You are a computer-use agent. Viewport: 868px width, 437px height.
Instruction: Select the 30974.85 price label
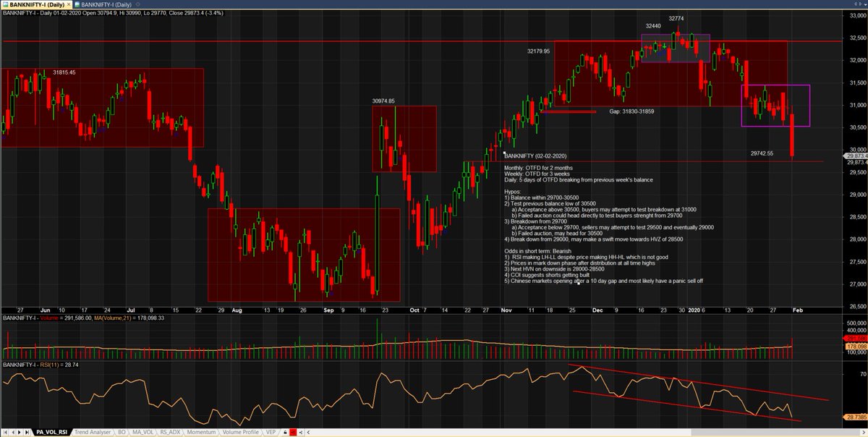coord(383,101)
